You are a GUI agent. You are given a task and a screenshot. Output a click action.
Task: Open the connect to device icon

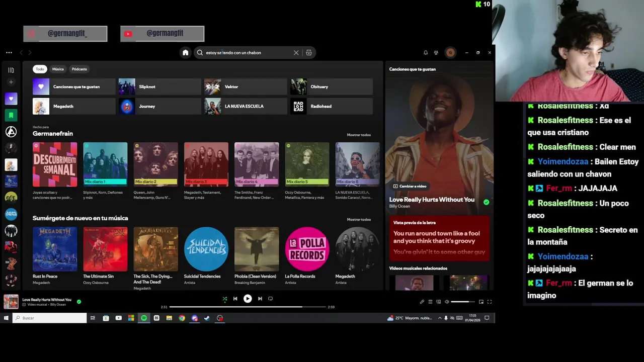click(x=439, y=302)
